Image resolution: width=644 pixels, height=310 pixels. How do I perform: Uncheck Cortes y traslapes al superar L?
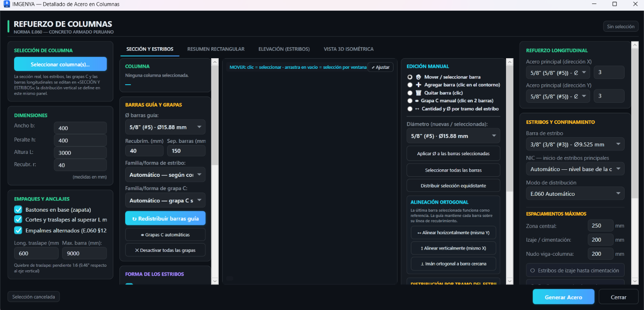pos(18,219)
